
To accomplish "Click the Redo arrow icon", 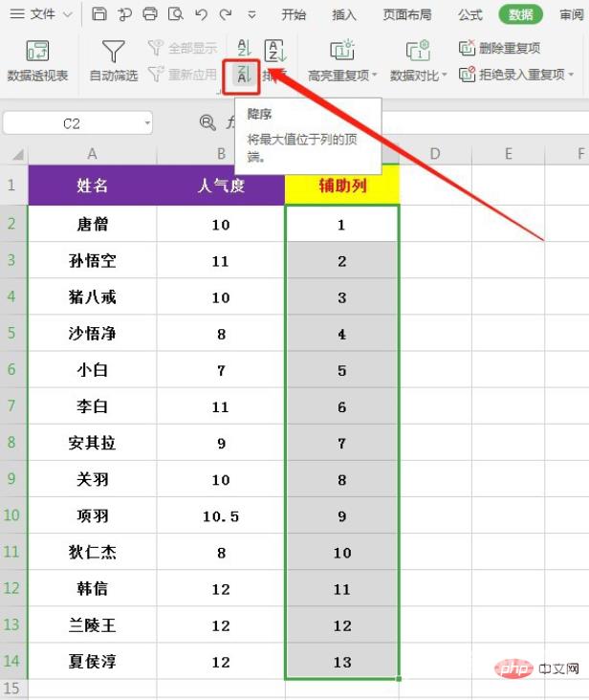I will pyautogui.click(x=226, y=14).
